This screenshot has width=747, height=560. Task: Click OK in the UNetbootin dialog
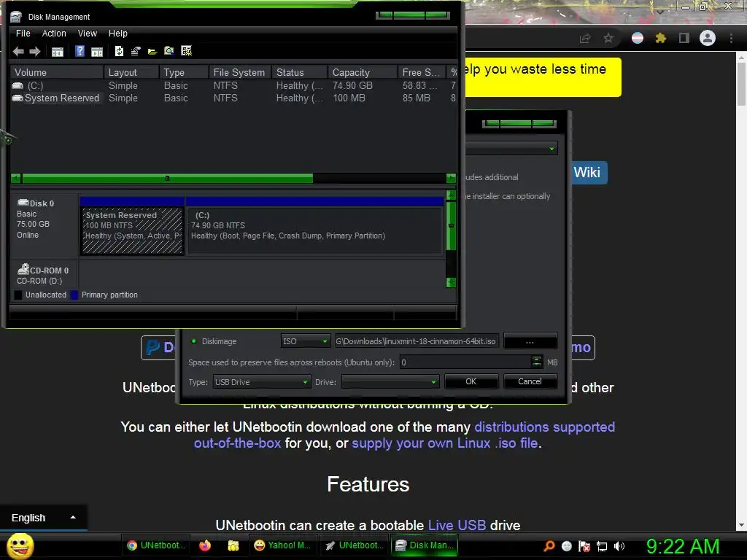click(x=471, y=381)
